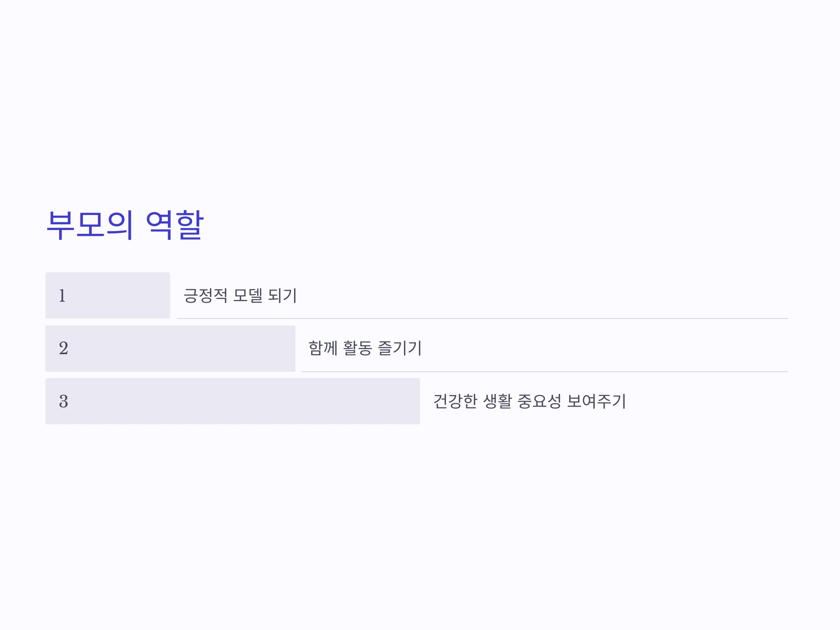The height and width of the screenshot is (630, 840).
Task: Select the text 긍정적 모델 되기
Action: [x=240, y=295]
